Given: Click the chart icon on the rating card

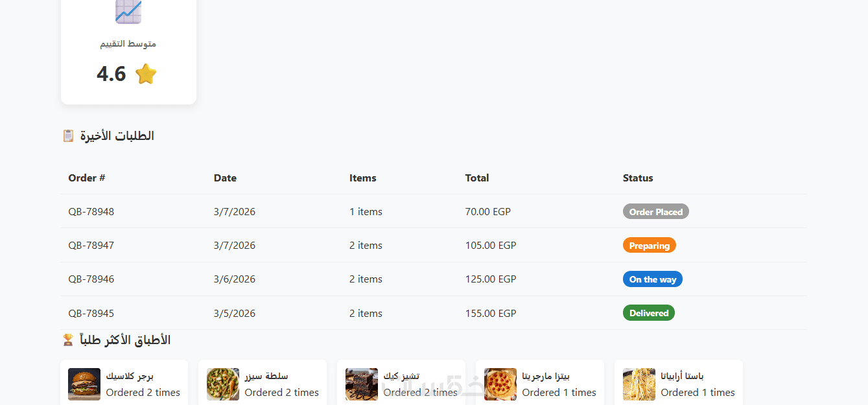Looking at the screenshot, I should click(128, 11).
